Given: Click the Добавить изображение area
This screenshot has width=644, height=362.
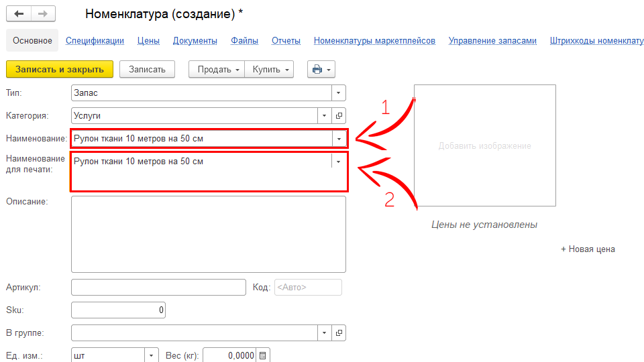Looking at the screenshot, I should [x=484, y=146].
